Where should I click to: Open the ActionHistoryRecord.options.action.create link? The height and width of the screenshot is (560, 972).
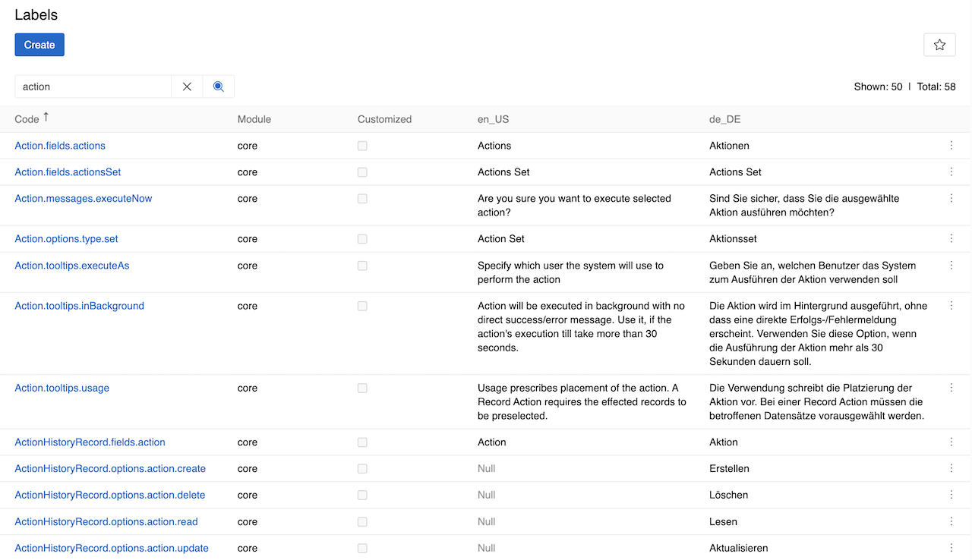click(110, 469)
